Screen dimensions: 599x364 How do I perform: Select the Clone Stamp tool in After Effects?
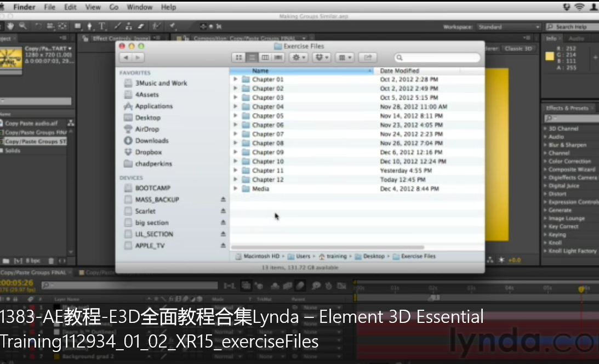pos(129,26)
